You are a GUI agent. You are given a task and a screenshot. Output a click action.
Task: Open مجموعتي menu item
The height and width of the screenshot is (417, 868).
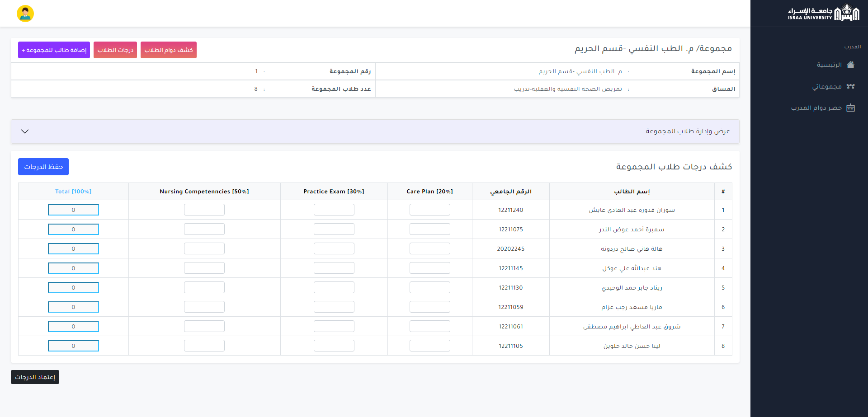click(x=826, y=86)
